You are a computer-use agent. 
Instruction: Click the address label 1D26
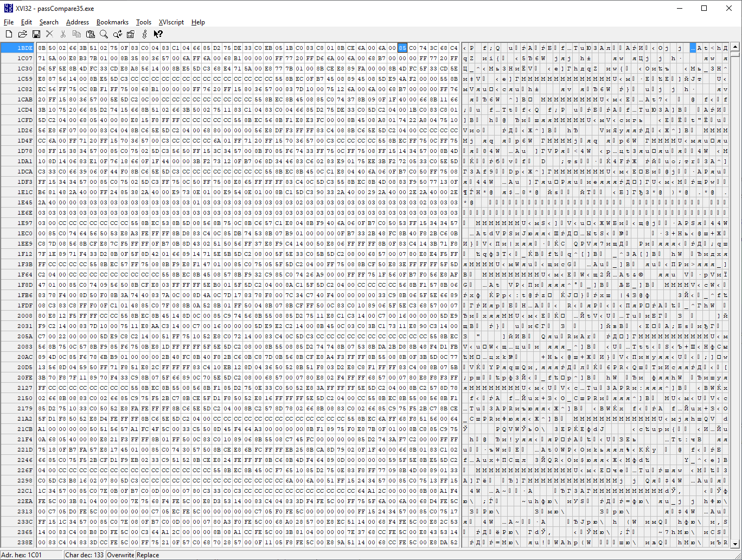tap(25, 130)
